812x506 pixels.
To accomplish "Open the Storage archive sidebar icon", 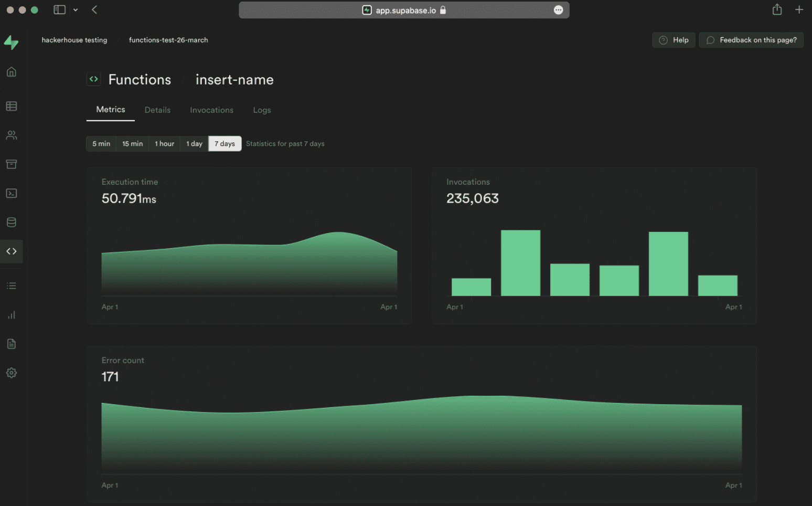I will pos(12,164).
